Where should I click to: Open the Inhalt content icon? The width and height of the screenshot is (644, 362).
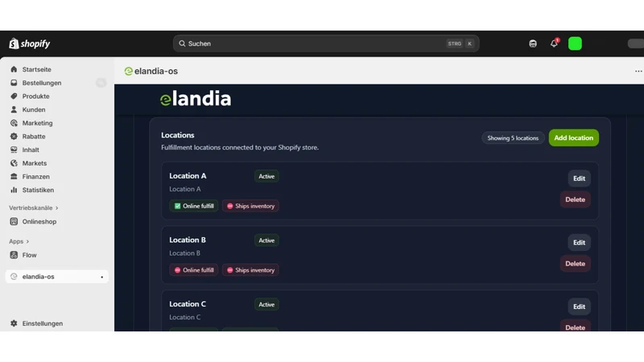pos(14,150)
